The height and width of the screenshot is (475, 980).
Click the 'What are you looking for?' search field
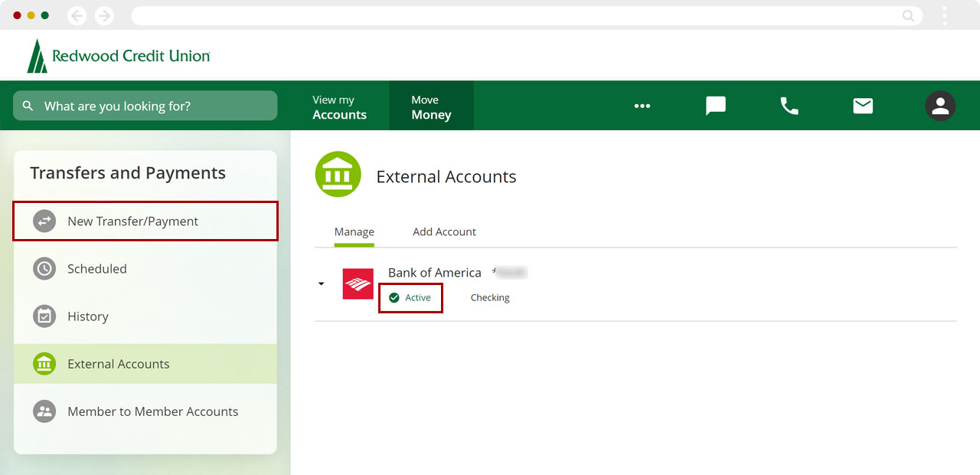pyautogui.click(x=145, y=106)
